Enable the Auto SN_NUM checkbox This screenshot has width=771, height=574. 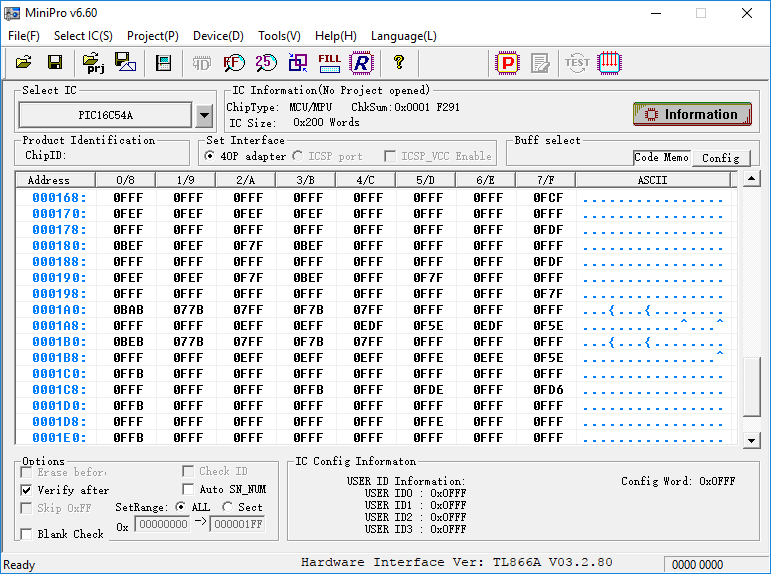coord(187,489)
